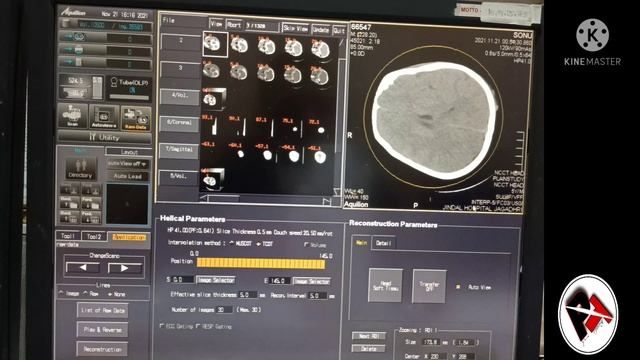
Task: Toggle the Auto View indicator
Action: (x=458, y=287)
